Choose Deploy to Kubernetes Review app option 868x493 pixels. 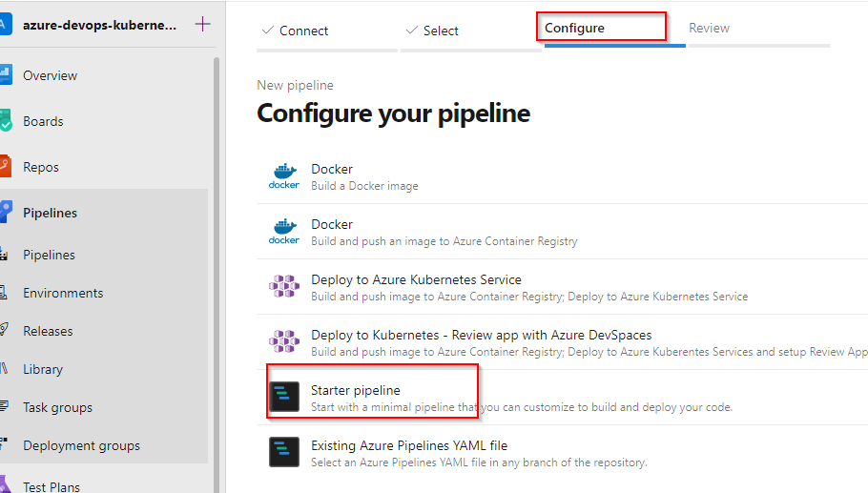tap(481, 335)
